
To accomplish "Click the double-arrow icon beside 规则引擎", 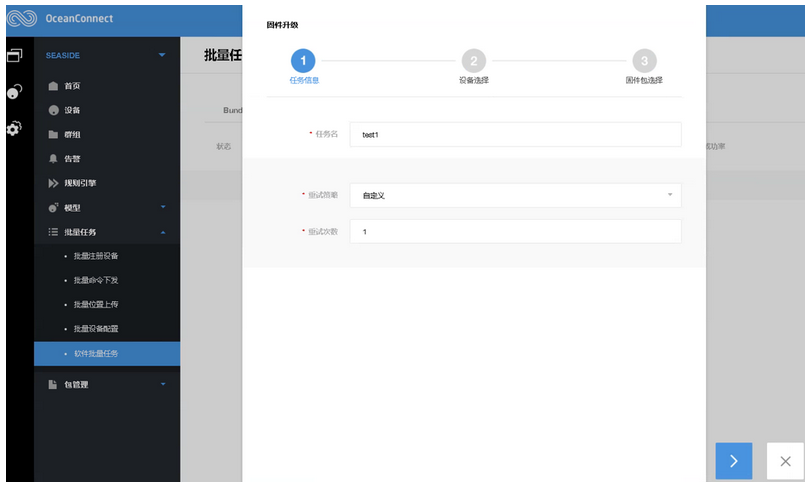I will point(53,183).
